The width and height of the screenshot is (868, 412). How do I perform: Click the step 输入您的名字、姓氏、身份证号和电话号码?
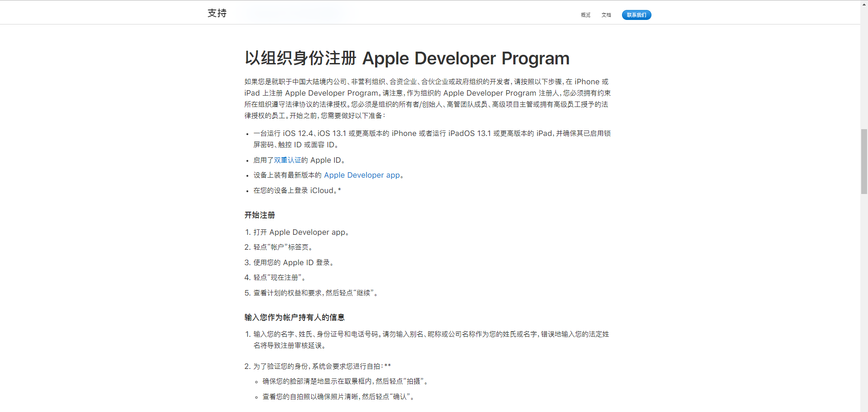click(x=431, y=339)
